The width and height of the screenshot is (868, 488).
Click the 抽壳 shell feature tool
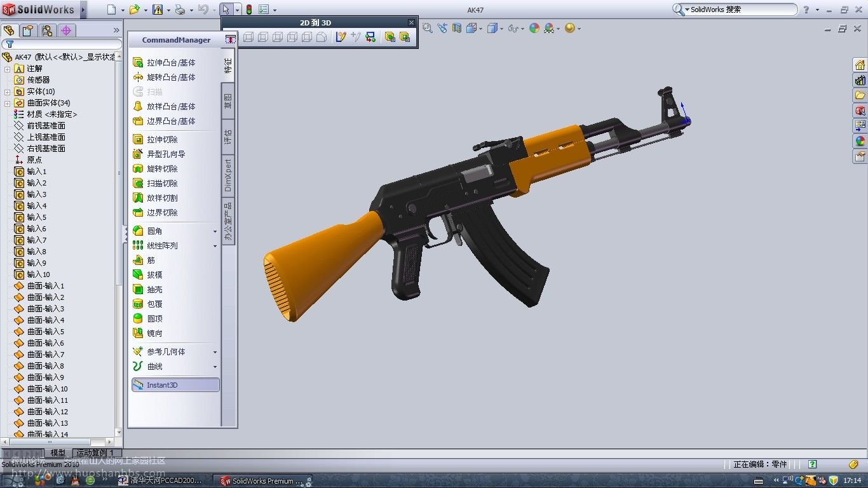click(x=154, y=289)
